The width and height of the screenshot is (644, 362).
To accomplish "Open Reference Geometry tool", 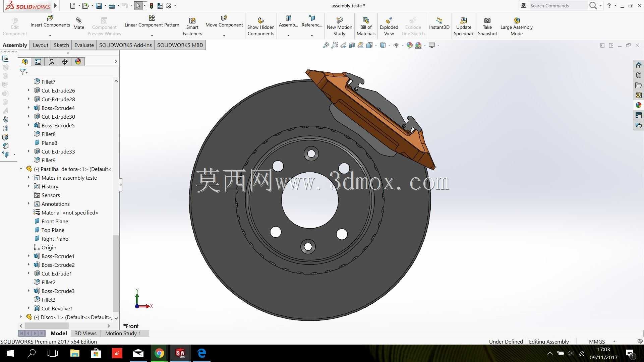I will point(312,21).
